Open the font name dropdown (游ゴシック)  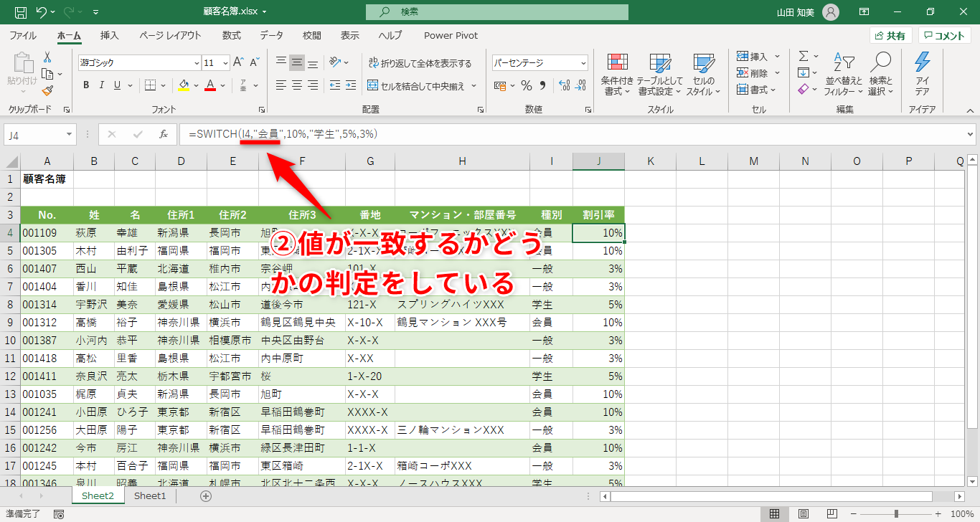pyautogui.click(x=195, y=63)
